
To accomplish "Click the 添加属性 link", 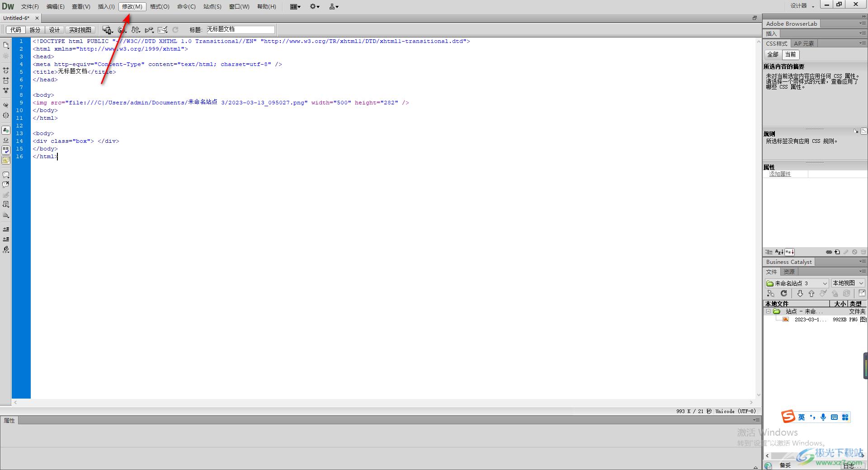I will point(780,174).
